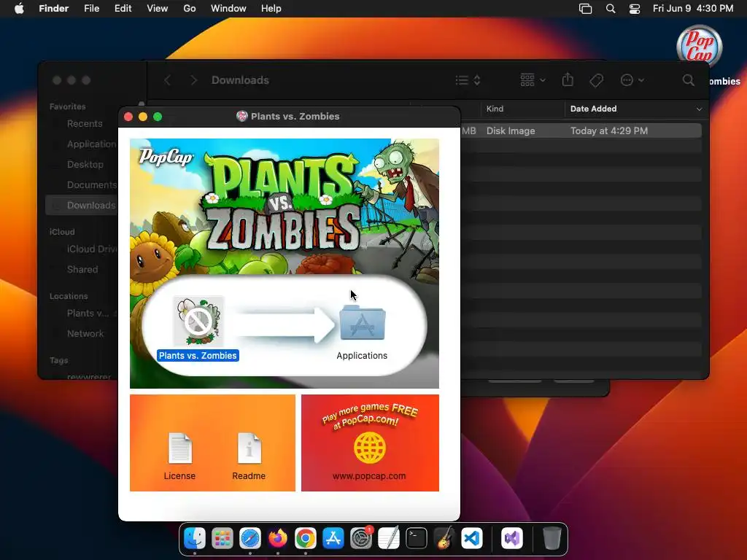
Task: Close the Plants vs. Zombies window
Action: click(128, 117)
